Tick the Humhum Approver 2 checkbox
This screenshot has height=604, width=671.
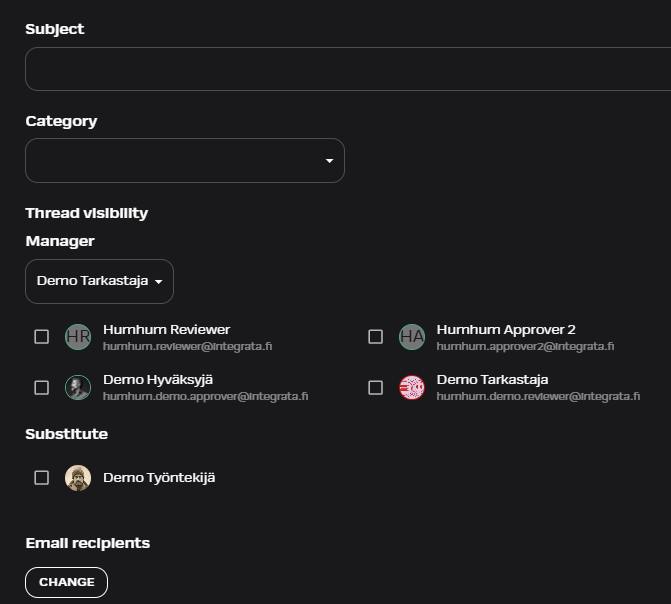coord(375,337)
